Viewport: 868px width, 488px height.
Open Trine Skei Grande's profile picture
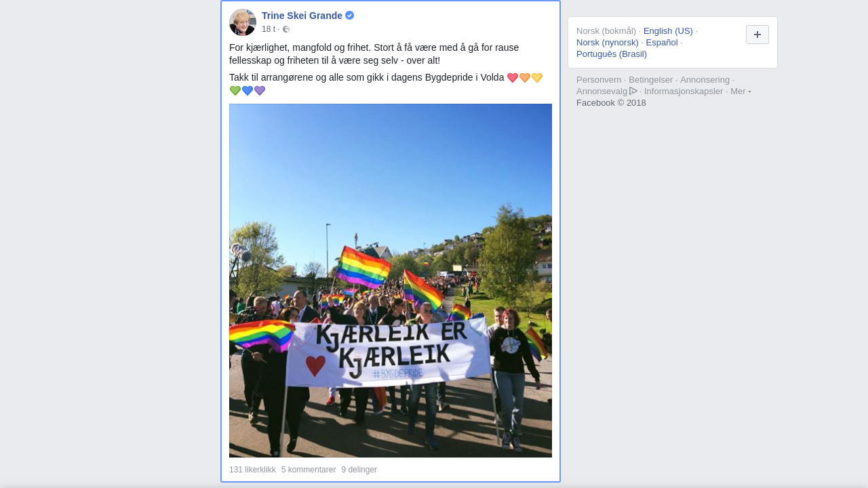[x=243, y=22]
